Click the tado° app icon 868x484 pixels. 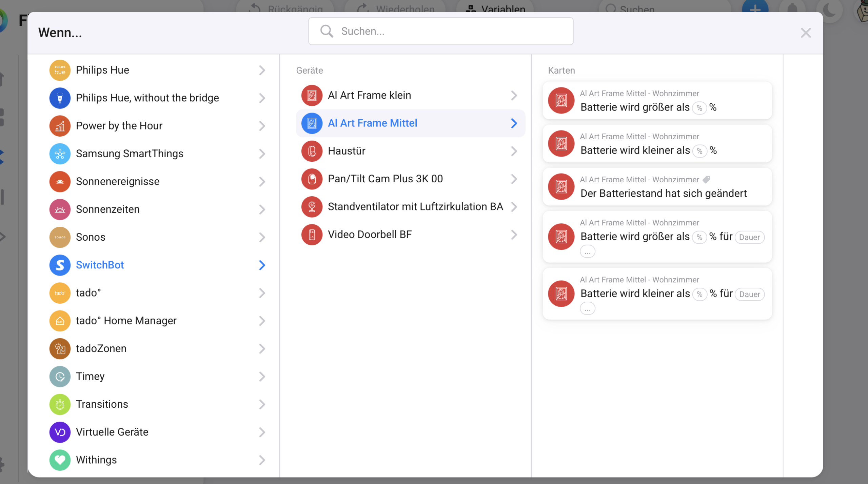[x=60, y=293]
